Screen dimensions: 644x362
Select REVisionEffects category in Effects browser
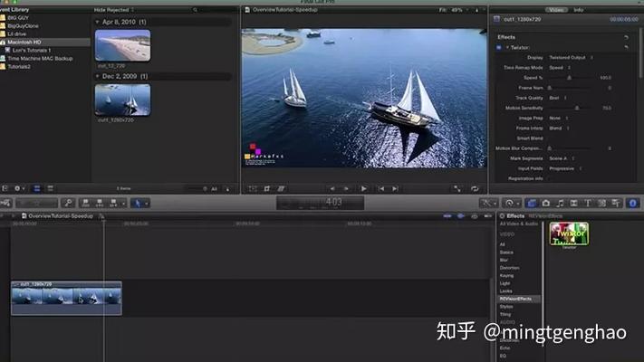tap(518, 299)
